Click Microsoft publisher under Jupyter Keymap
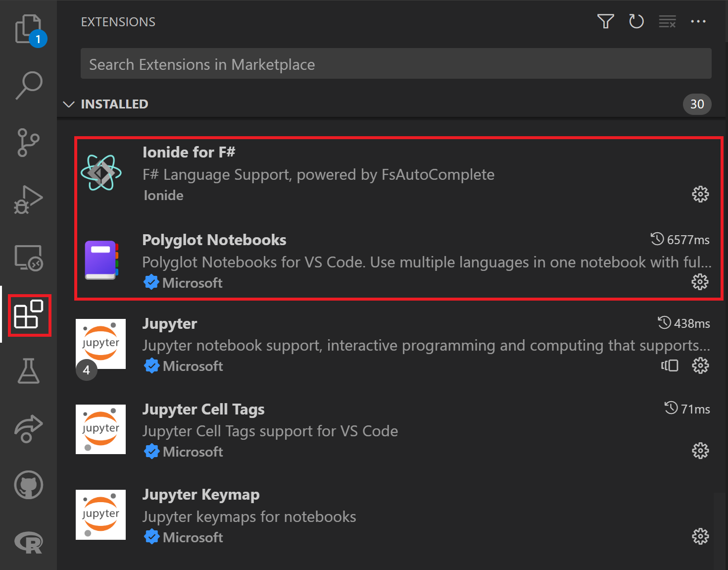Image resolution: width=728 pixels, height=570 pixels. 193,537
